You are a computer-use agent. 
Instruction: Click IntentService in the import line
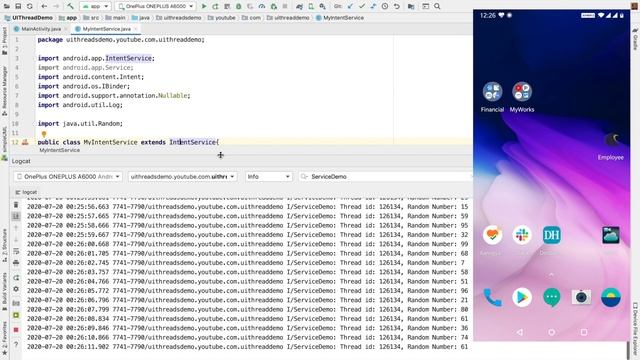(x=129, y=58)
